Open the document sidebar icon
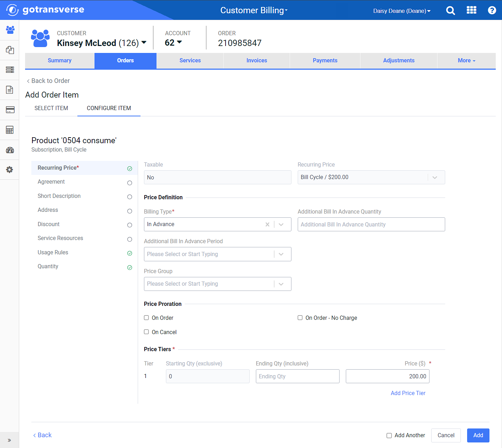The width and height of the screenshot is (502, 448). click(x=10, y=90)
